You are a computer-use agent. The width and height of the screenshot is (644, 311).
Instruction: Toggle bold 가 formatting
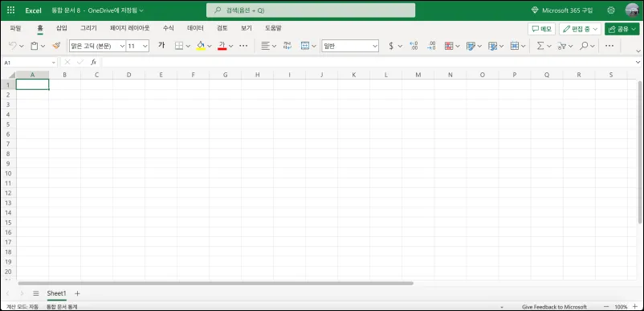point(161,46)
